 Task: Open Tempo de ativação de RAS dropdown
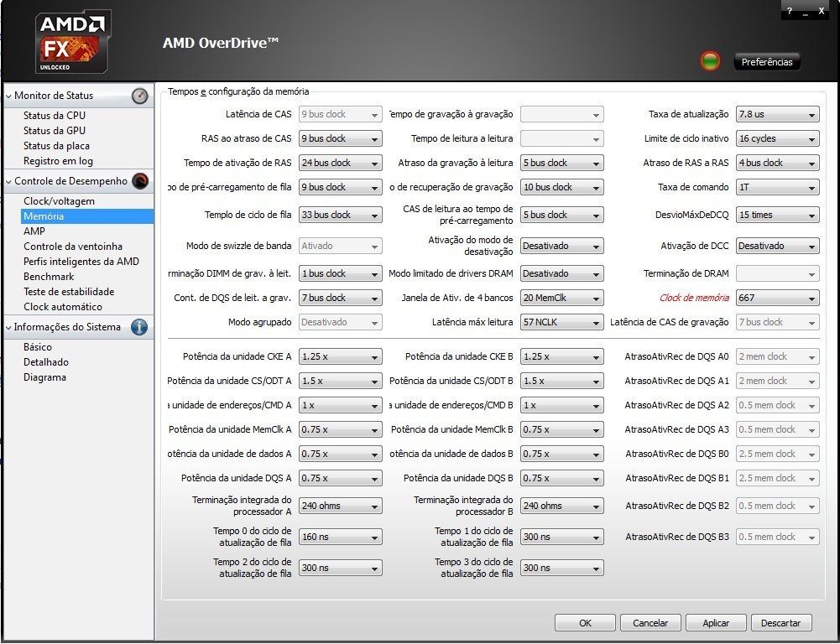340,163
